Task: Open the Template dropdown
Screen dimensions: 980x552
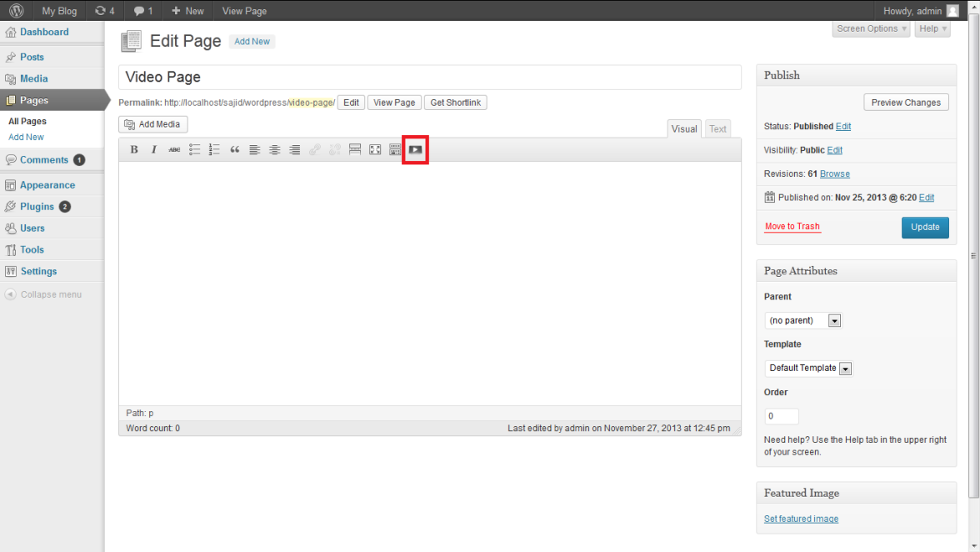Action: [x=808, y=368]
